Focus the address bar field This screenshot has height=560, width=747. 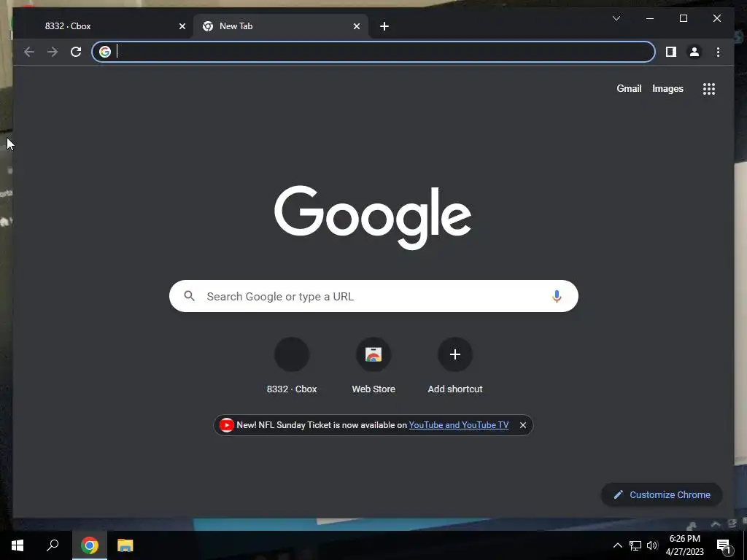373,52
